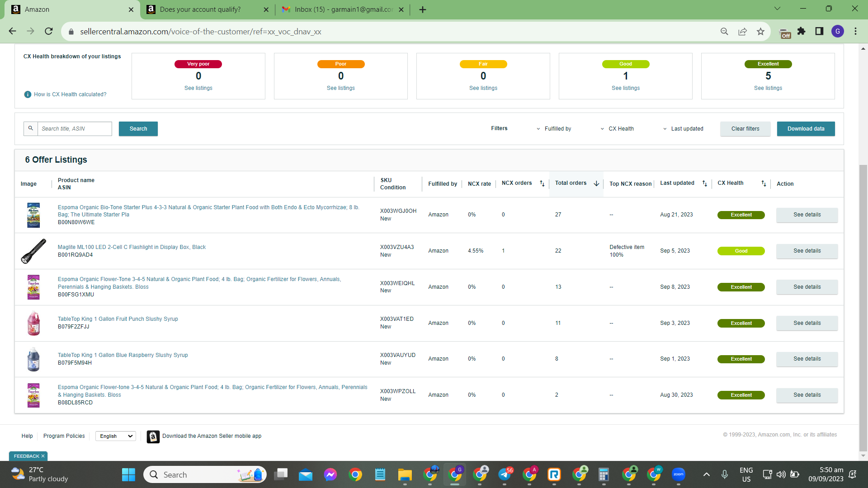Viewport: 868px width, 488px height.
Task: Open Calculator from the taskbar
Action: (604, 474)
